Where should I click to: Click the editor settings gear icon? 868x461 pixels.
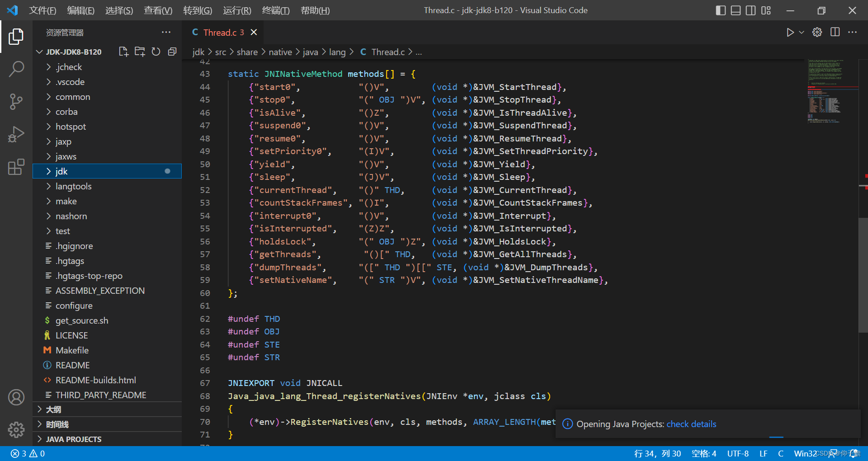[x=817, y=32]
